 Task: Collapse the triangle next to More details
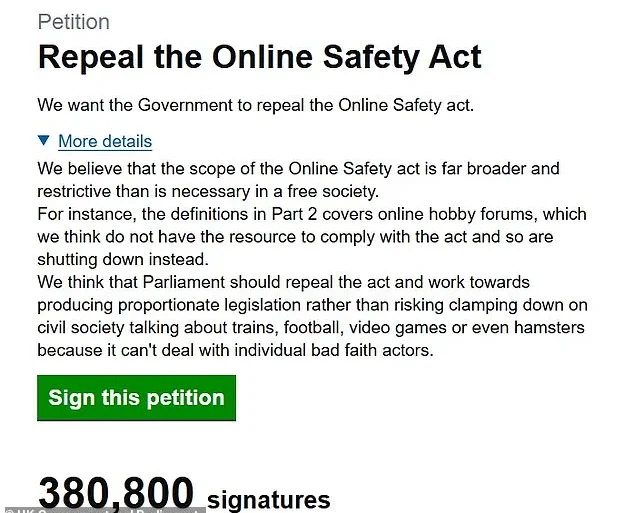coord(45,141)
